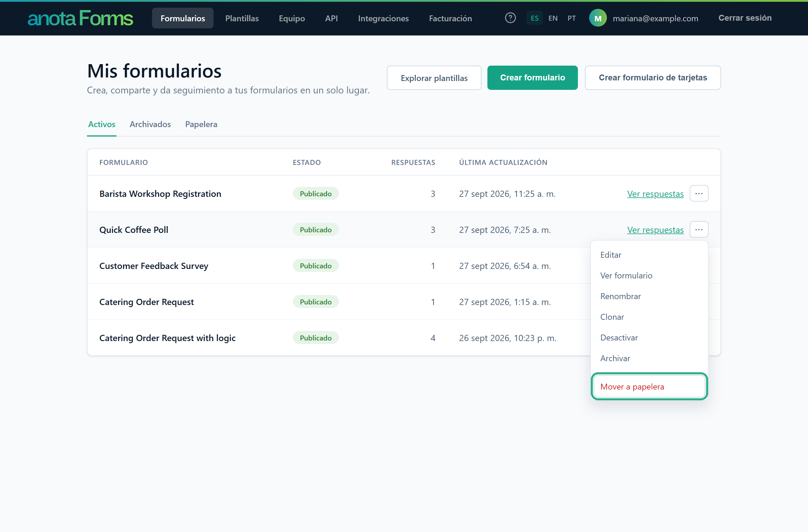Image resolution: width=808 pixels, height=532 pixels.
Task: Click Crear formulario de tarjetas
Action: point(652,78)
